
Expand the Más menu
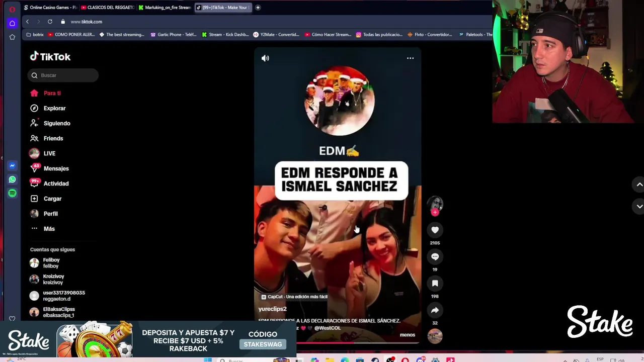point(42,229)
